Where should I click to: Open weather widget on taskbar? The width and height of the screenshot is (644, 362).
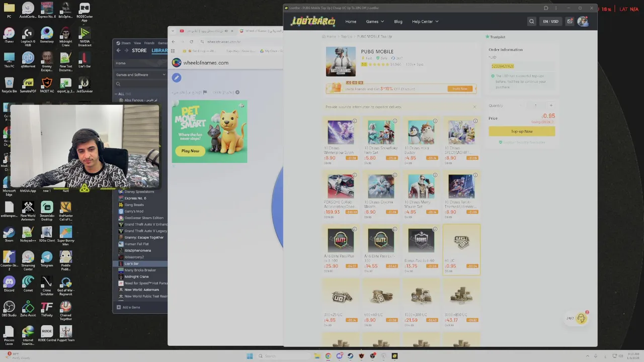[x=18, y=355]
